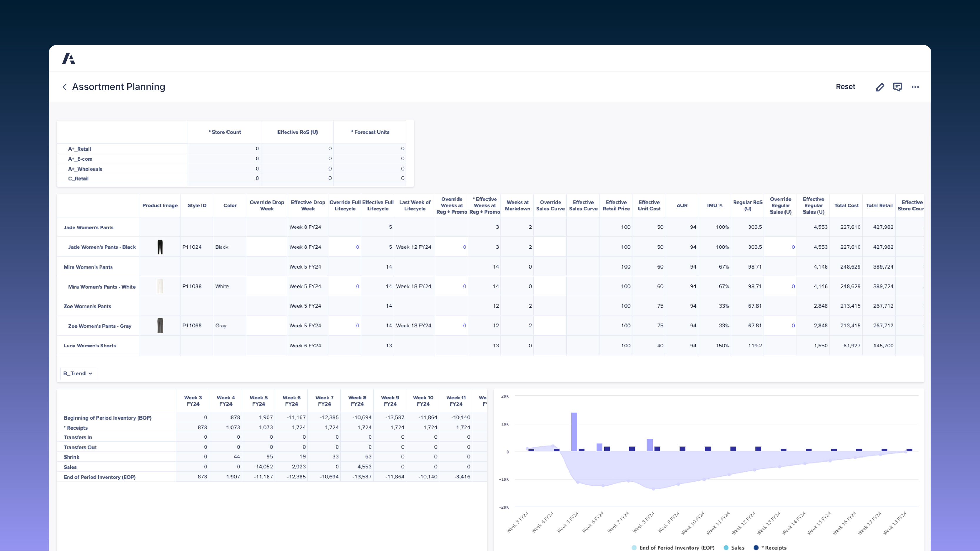Image resolution: width=980 pixels, height=551 pixels.
Task: Click the Reset button
Action: (845, 87)
